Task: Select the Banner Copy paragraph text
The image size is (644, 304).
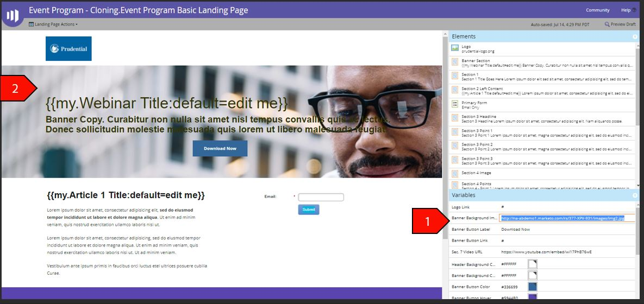Action: [x=218, y=124]
